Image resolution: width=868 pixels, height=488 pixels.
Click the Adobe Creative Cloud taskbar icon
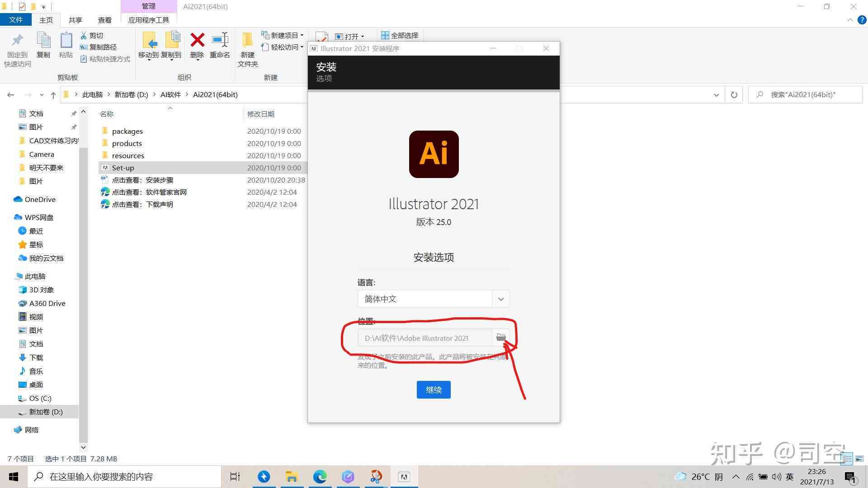pyautogui.click(x=404, y=476)
